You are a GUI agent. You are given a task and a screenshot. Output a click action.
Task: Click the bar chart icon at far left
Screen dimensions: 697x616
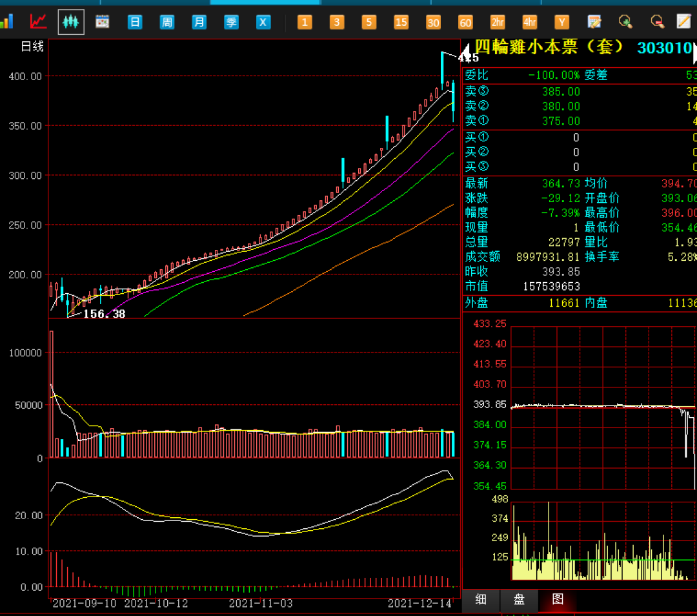pos(6,21)
